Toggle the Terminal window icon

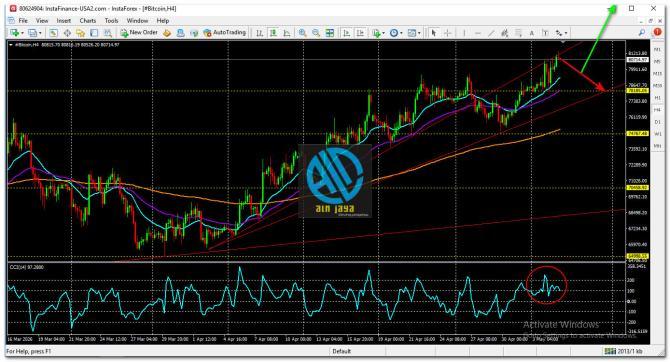94,33
